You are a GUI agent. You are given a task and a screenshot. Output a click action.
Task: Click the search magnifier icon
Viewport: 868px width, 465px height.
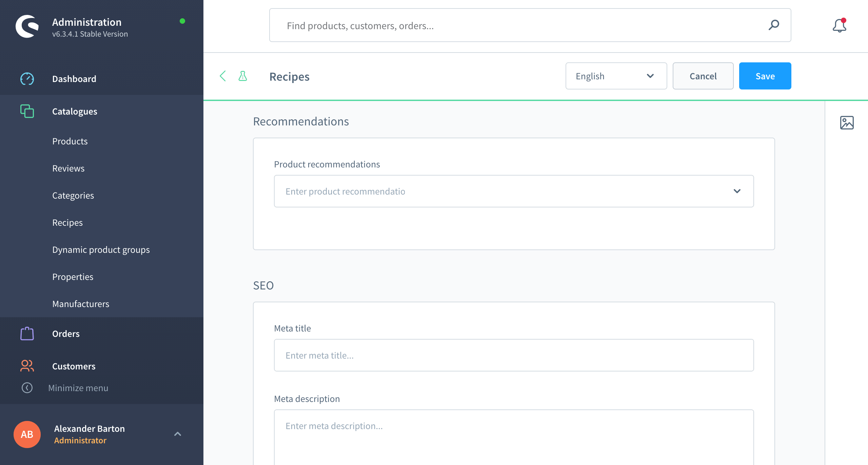(x=774, y=25)
